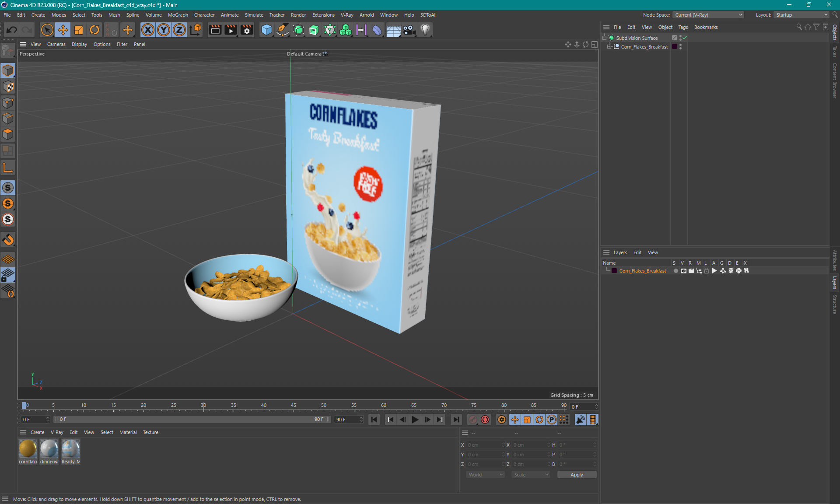The height and width of the screenshot is (504, 840).
Task: Add a Camera object
Action: 409,30
